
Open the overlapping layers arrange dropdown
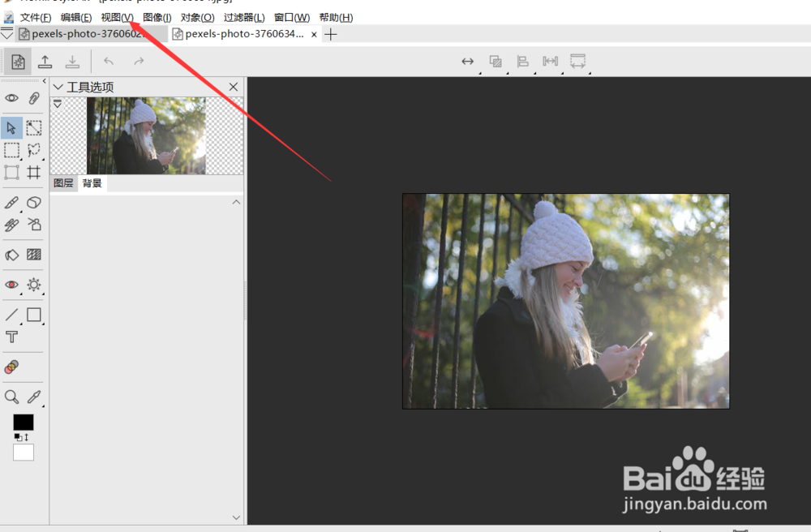point(496,62)
